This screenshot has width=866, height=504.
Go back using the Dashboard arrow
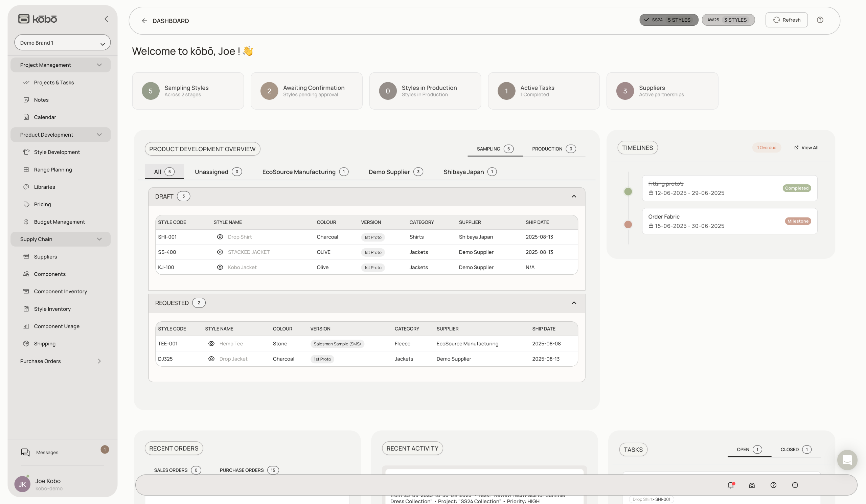(144, 21)
